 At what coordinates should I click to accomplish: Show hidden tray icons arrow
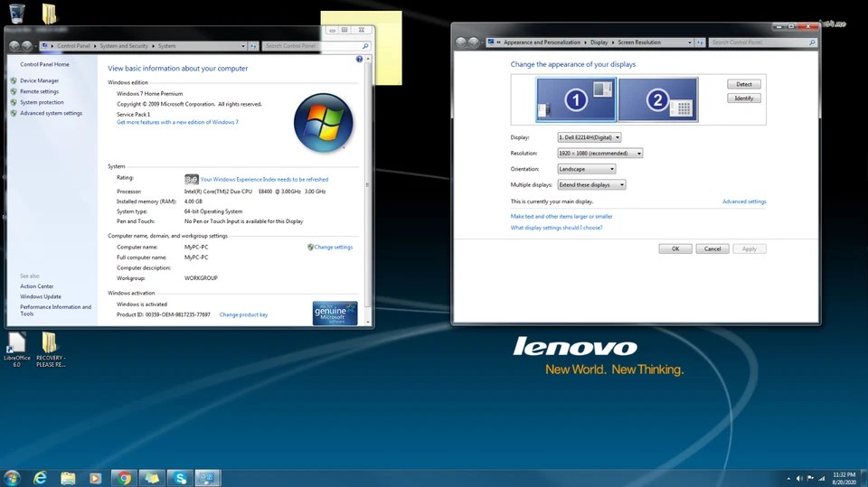788,478
